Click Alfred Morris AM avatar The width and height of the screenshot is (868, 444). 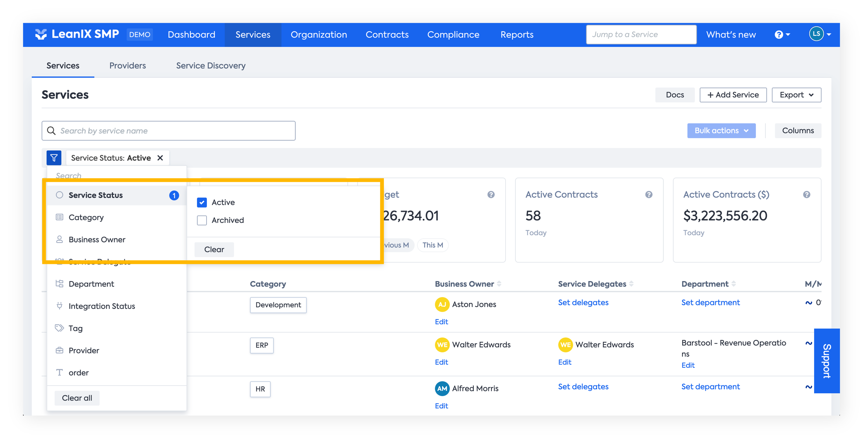[x=442, y=388]
